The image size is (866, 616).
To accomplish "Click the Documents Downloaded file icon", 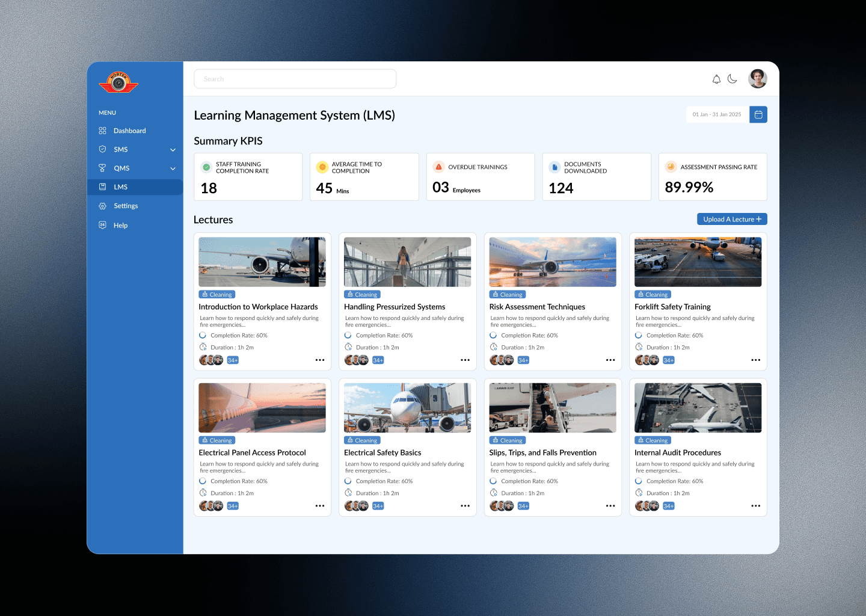I will [554, 167].
